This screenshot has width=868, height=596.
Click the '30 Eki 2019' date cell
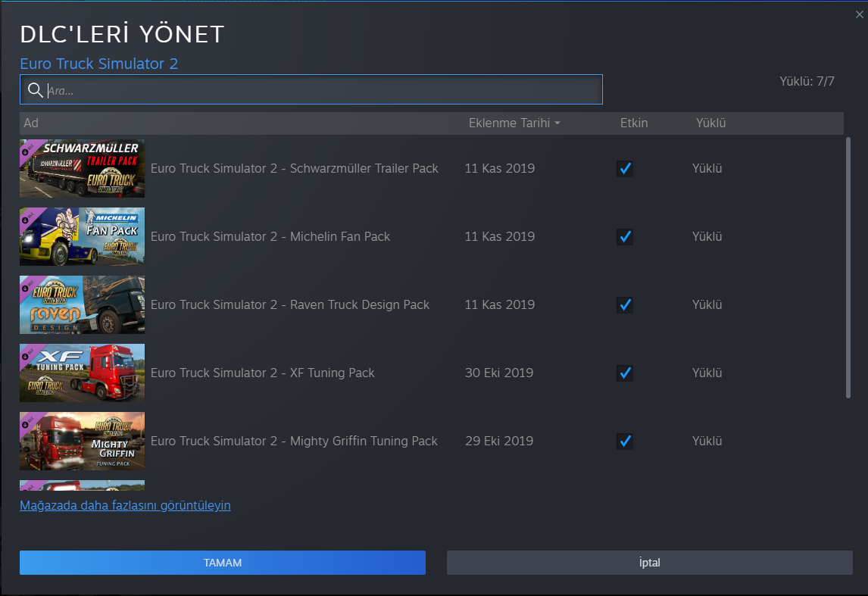click(499, 373)
